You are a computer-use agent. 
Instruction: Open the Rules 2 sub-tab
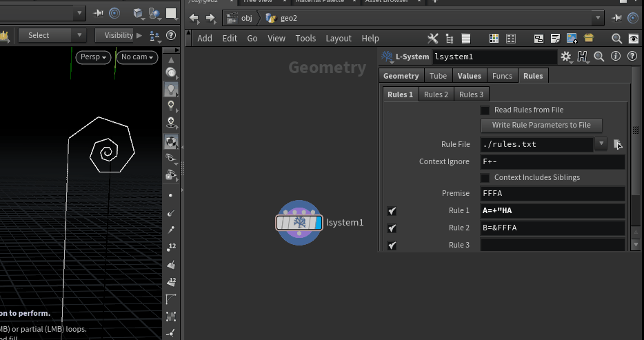pos(436,94)
